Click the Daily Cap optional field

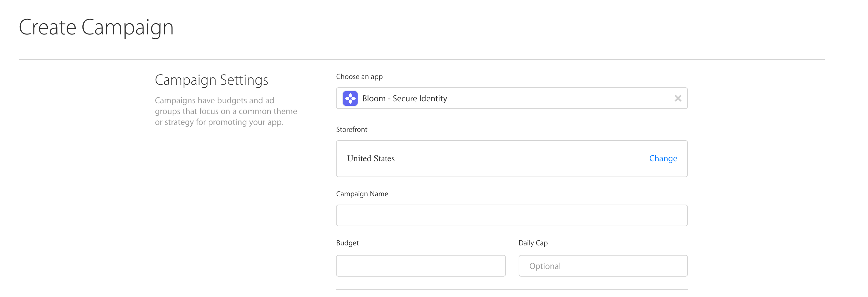tap(603, 266)
